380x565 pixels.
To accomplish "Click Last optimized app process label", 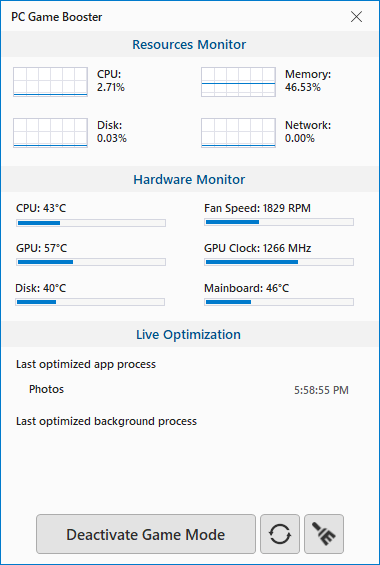I will coord(86,364).
